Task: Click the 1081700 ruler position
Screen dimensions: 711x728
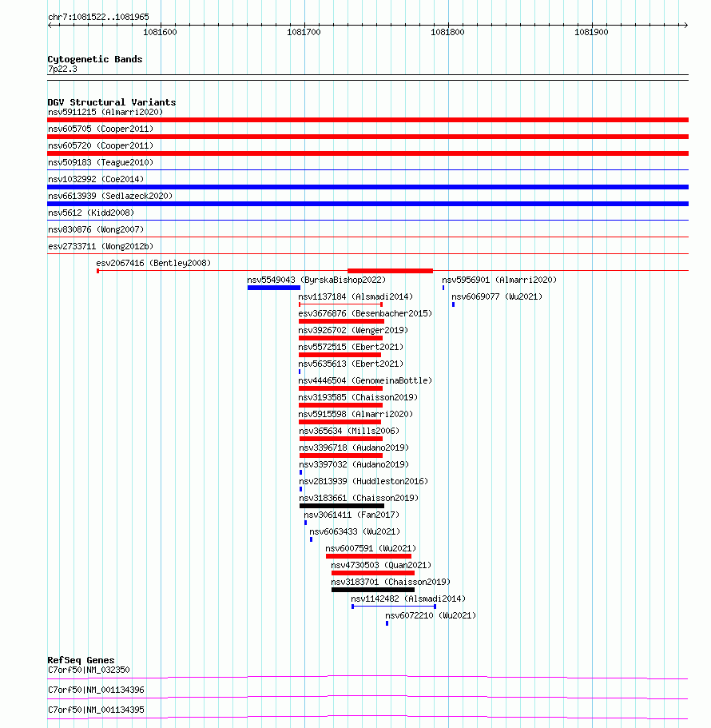Action: pos(304,32)
